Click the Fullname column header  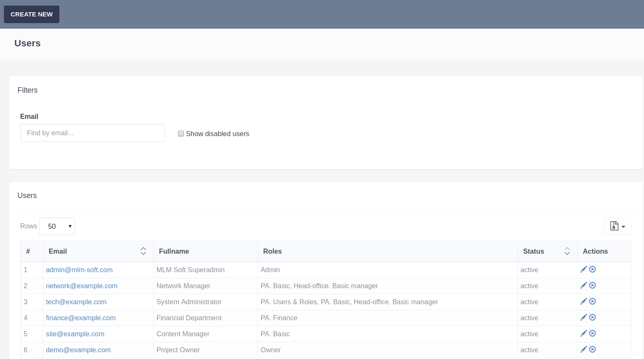coord(174,251)
